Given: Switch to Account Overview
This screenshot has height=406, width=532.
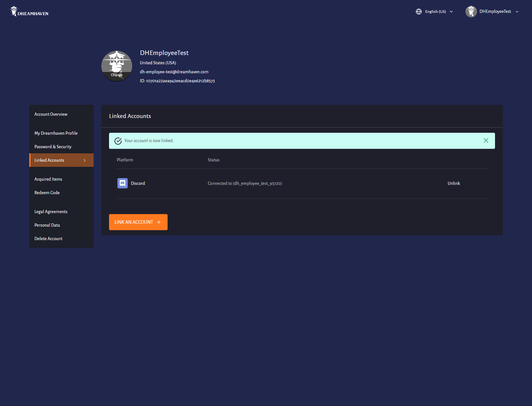Looking at the screenshot, I should [50, 114].
